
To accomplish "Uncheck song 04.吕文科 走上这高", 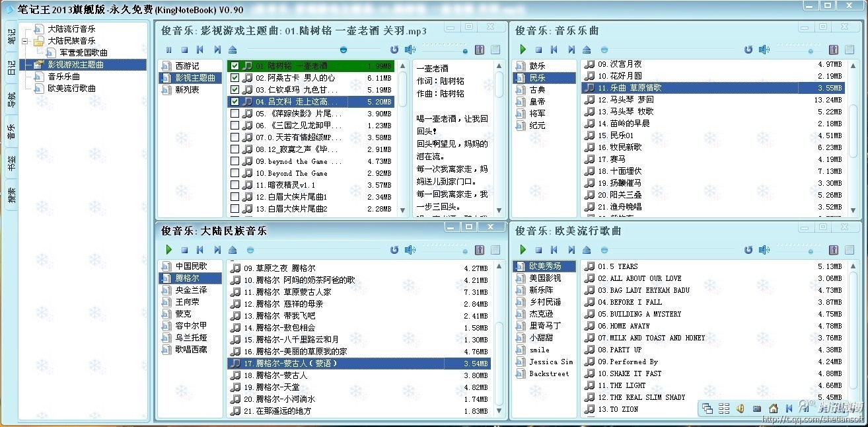I will 235,102.
